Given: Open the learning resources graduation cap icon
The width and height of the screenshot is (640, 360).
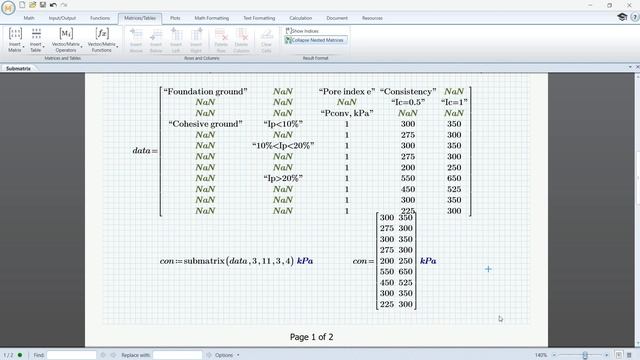Looking at the screenshot, I should tap(622, 17).
